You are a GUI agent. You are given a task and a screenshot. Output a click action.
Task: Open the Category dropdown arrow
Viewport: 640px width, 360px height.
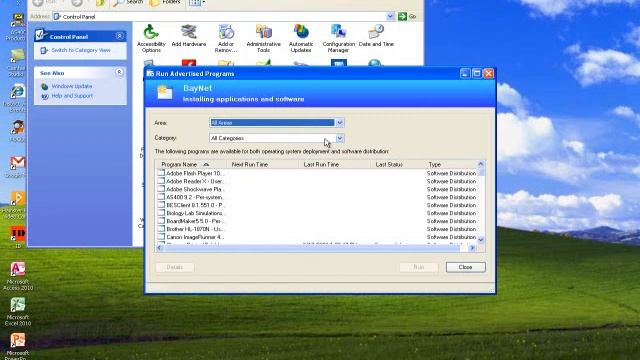[x=340, y=138]
